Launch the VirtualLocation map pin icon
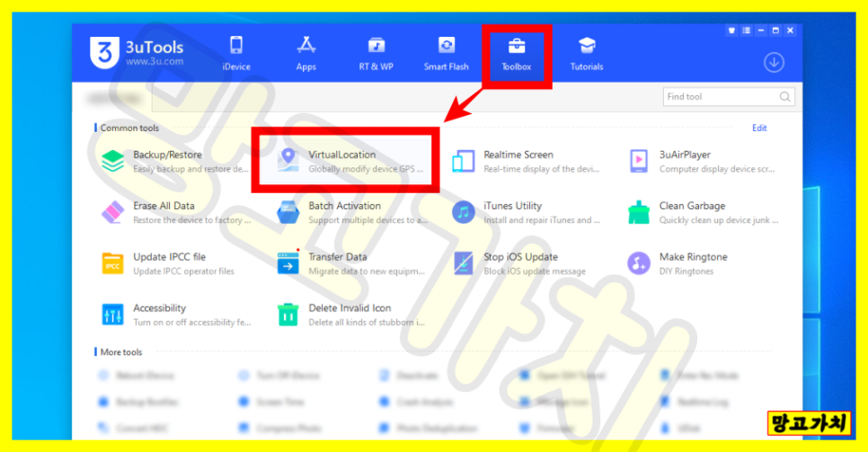The height and width of the screenshot is (452, 868). [288, 160]
